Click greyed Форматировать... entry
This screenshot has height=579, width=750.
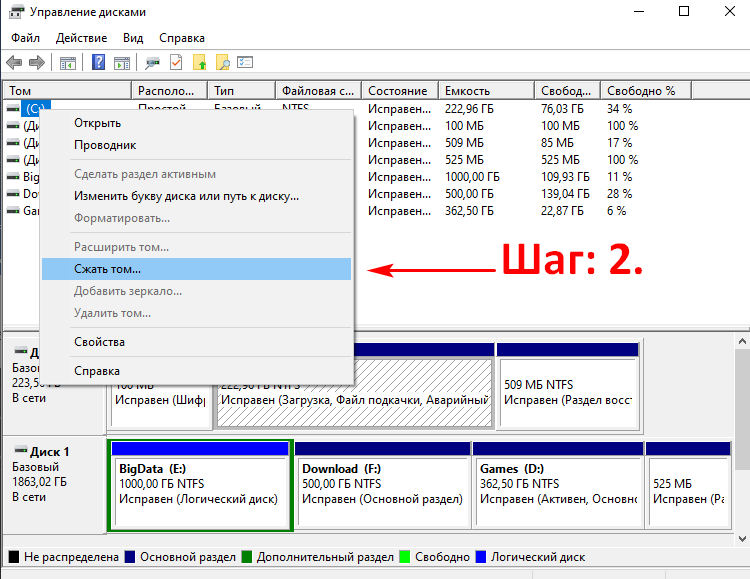click(x=196, y=218)
